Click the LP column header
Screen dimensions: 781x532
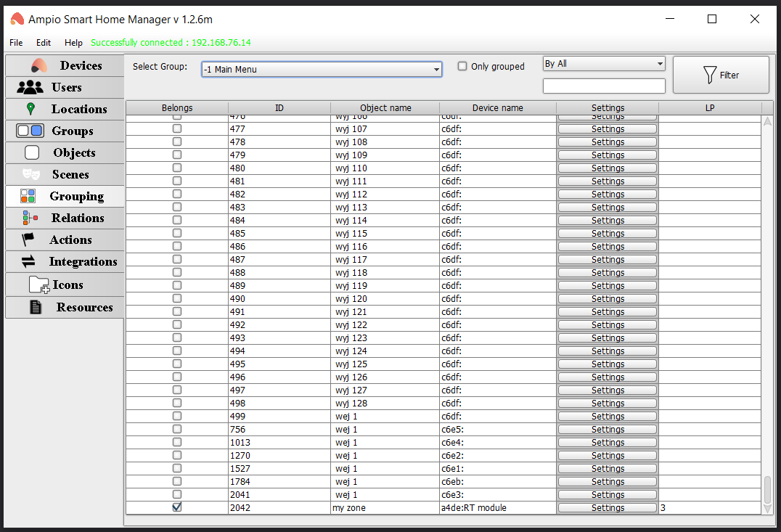coord(710,107)
